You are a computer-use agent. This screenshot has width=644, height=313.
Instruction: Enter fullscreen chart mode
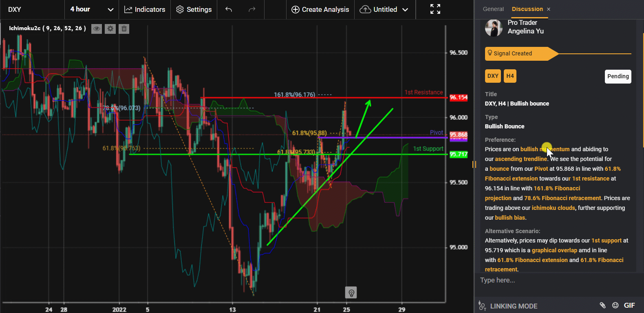click(x=435, y=9)
